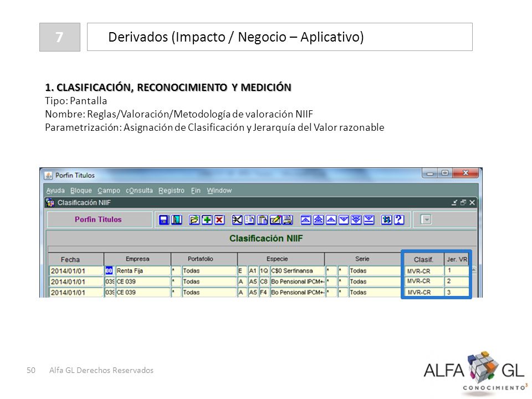Click the Java icon in Porfin Titulos title bar
The width and height of the screenshot is (532, 399).
49,176
